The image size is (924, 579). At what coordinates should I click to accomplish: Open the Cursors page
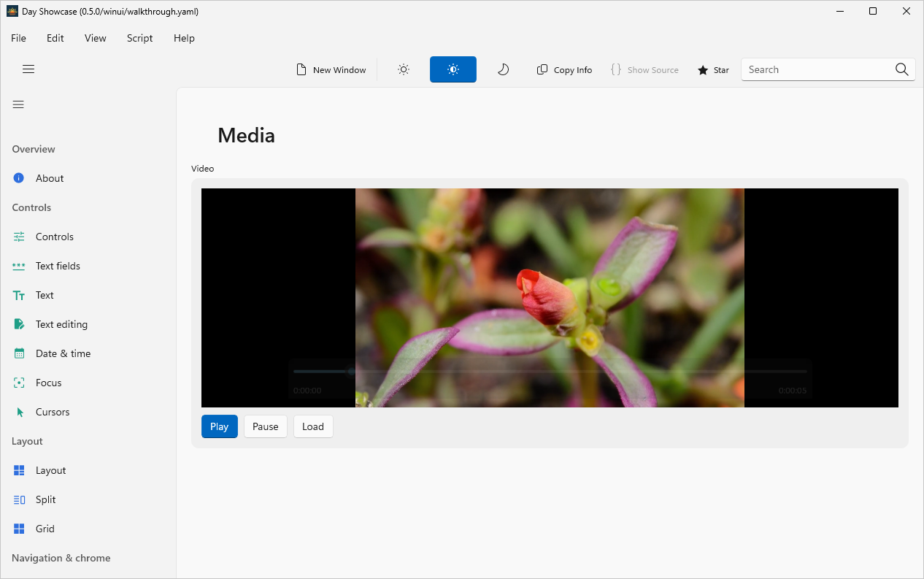coord(88,412)
